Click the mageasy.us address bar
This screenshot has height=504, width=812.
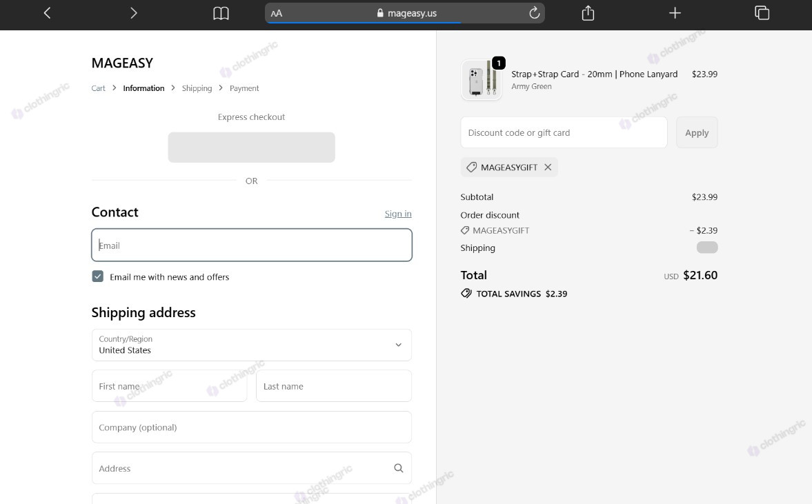(405, 13)
